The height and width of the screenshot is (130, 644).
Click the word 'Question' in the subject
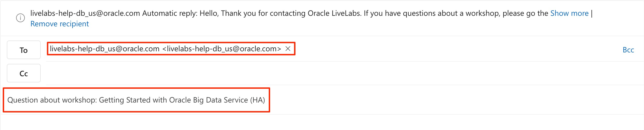click(x=22, y=100)
